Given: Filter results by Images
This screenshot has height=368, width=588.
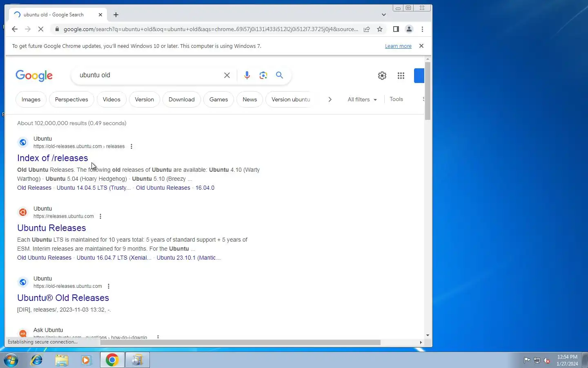Looking at the screenshot, I should [x=31, y=99].
